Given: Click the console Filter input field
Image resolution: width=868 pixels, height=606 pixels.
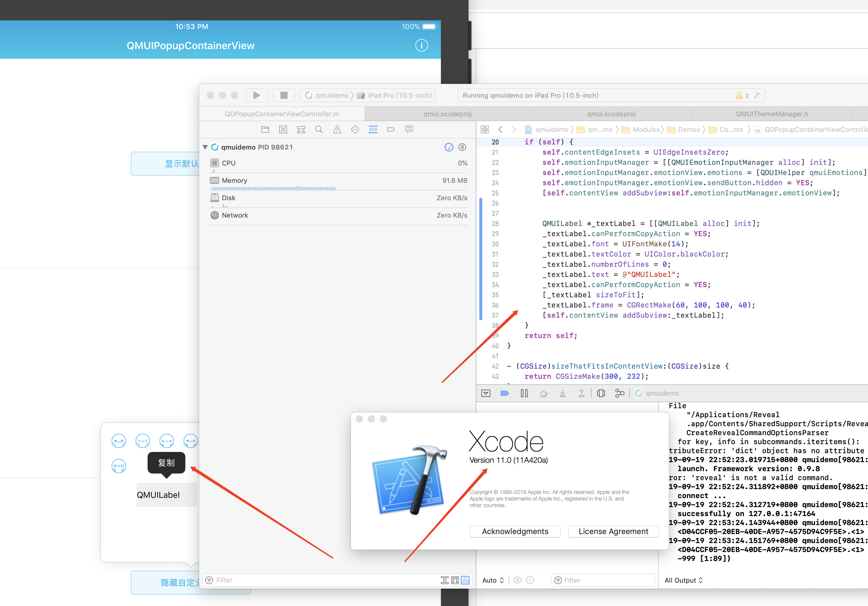Looking at the screenshot, I should [603, 580].
